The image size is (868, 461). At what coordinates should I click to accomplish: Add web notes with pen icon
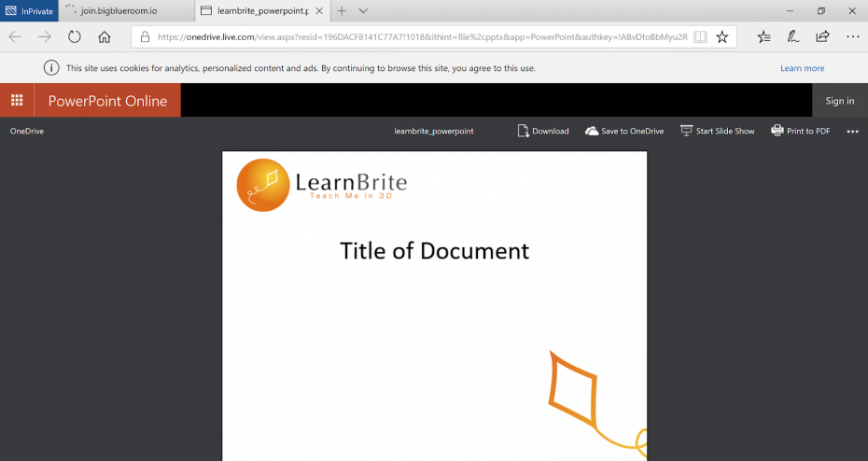pyautogui.click(x=793, y=37)
